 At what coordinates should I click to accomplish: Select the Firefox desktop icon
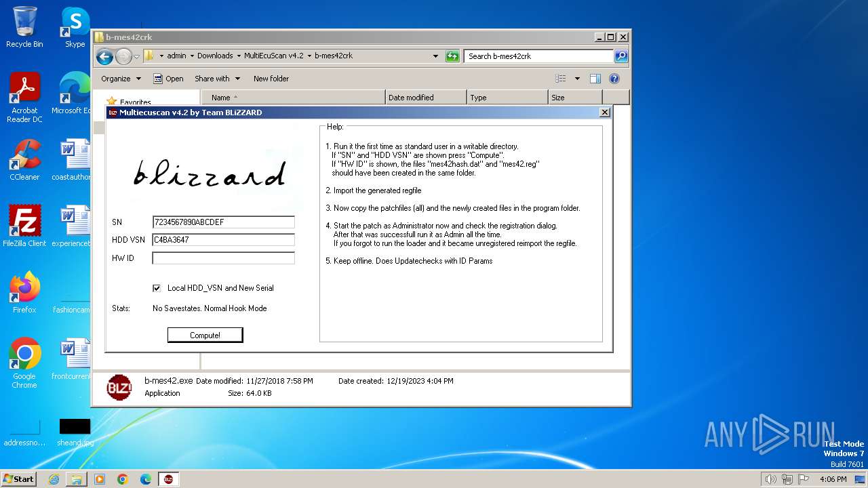pos(24,293)
